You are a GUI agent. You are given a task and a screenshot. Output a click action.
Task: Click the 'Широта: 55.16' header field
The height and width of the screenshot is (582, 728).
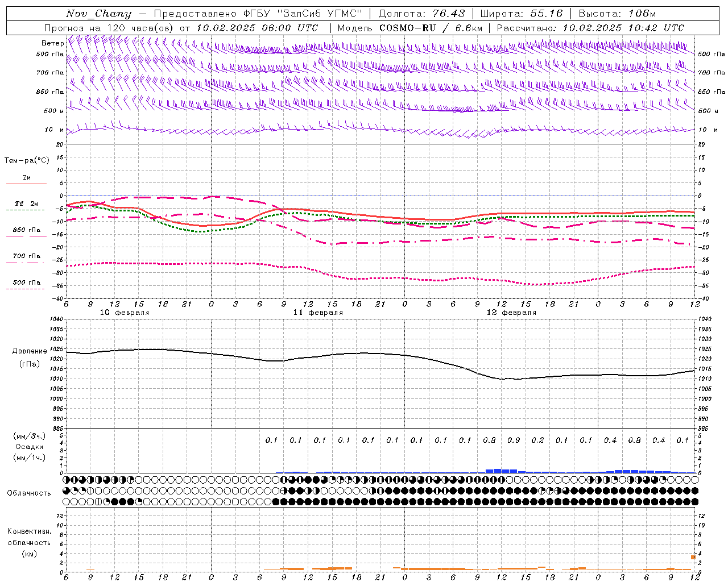[x=522, y=14]
